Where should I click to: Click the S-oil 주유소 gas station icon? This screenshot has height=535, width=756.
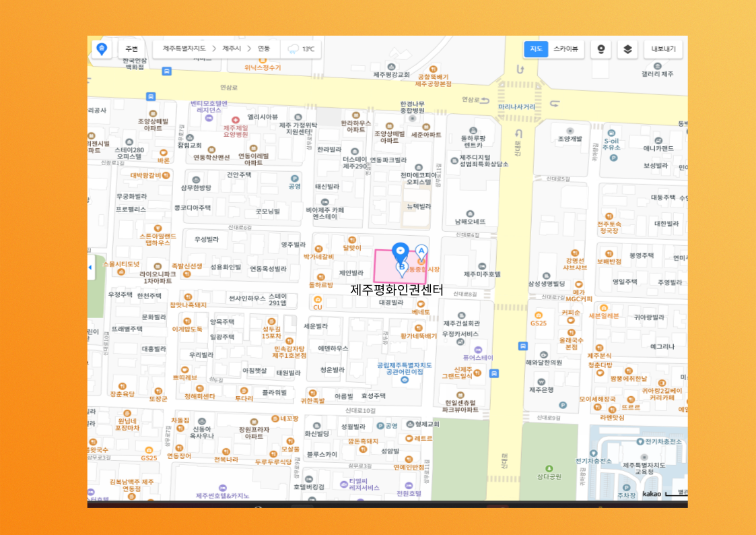(611, 133)
